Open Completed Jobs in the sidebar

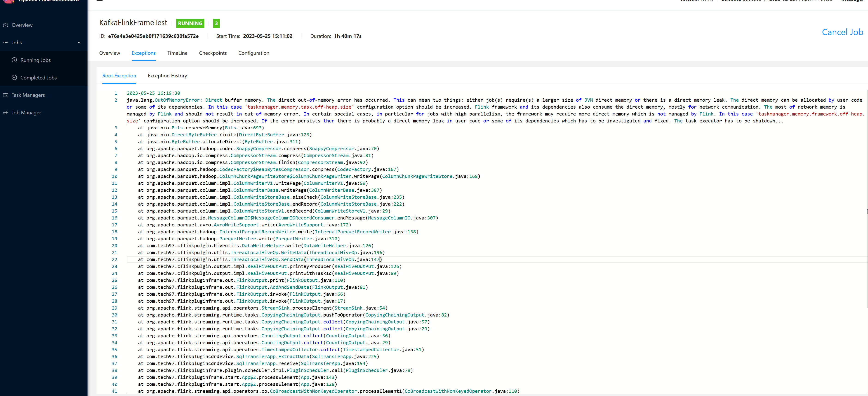[x=38, y=78]
